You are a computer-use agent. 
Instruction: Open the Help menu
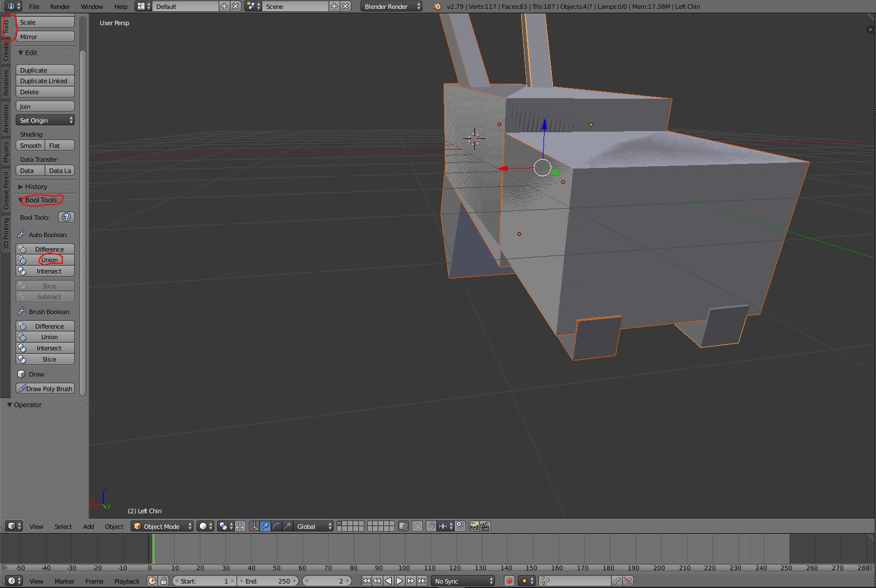[x=121, y=7]
